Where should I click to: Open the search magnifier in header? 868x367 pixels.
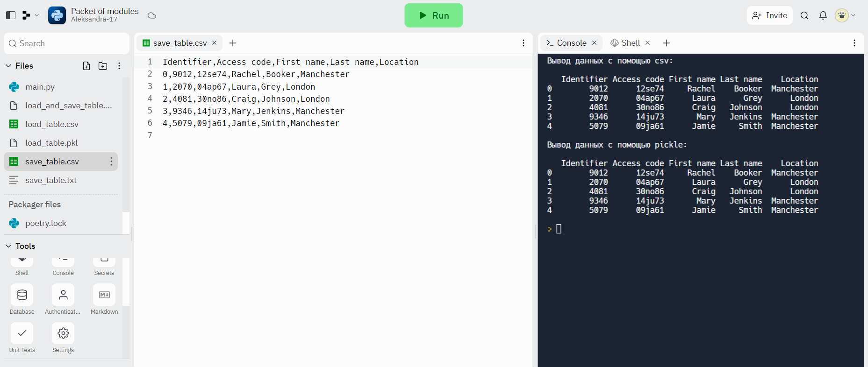(804, 15)
